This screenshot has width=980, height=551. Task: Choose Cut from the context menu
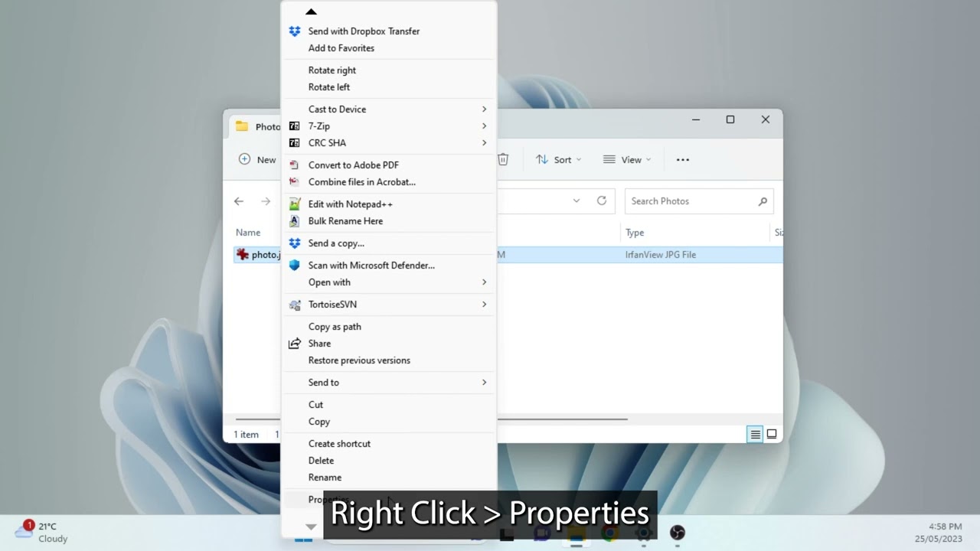(x=389, y=405)
